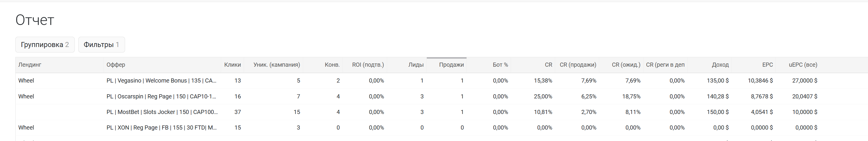Sort by Конв. column header

[332, 65]
